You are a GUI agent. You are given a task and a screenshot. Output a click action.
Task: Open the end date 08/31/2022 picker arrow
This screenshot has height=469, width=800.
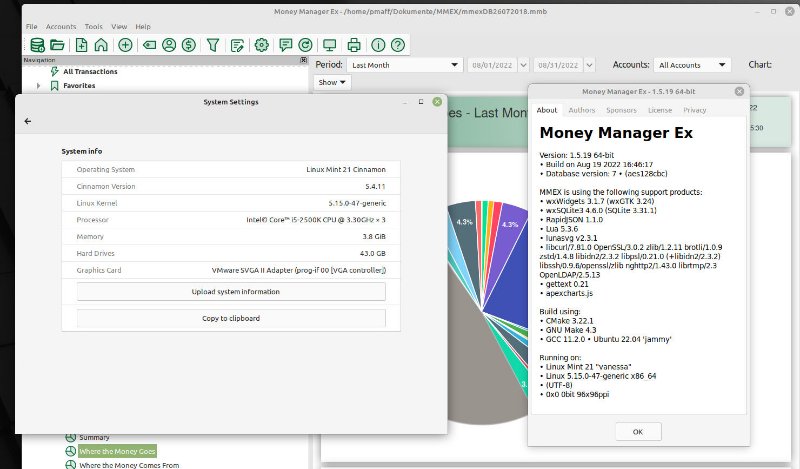click(x=589, y=65)
